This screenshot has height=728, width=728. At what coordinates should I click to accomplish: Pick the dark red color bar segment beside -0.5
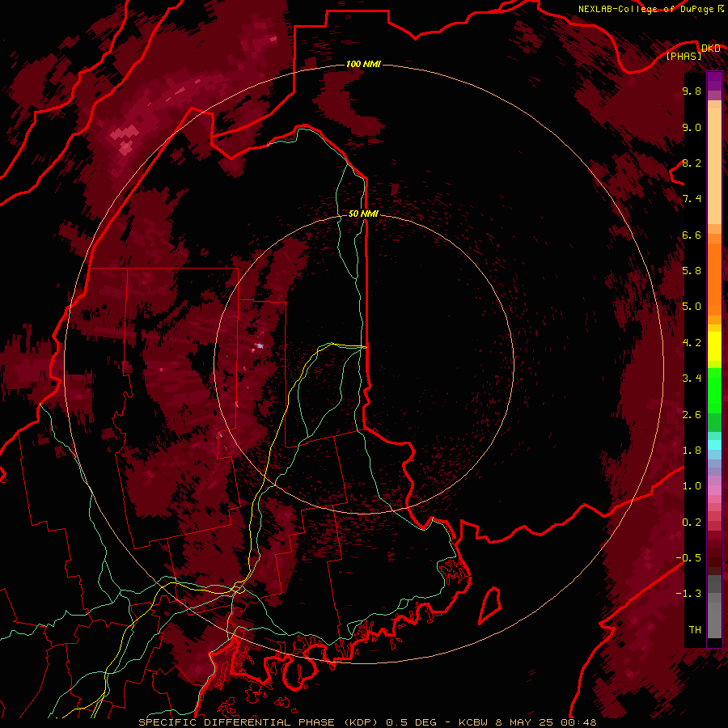coord(714,557)
